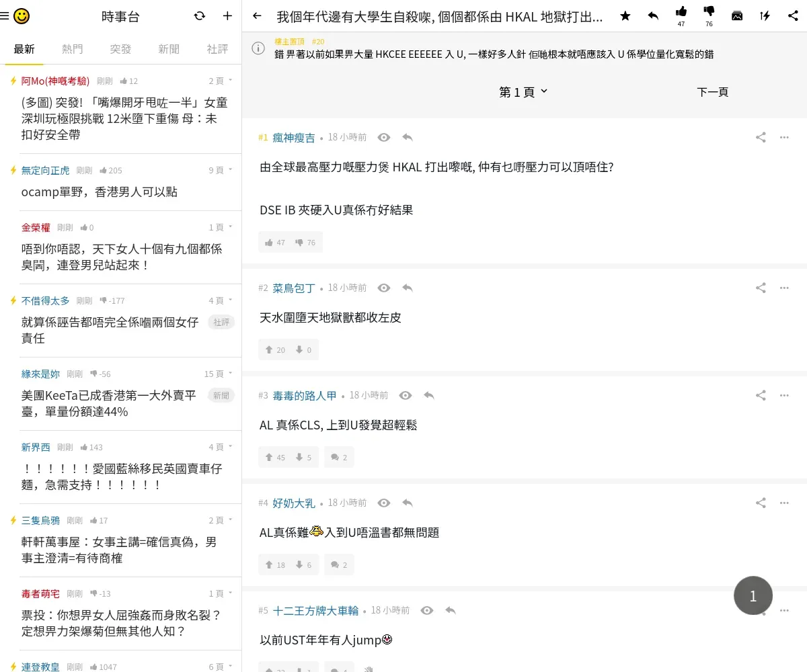Screen dimensions: 807x672
Task: Open thread 軒軒萬事屋 by 三隻烏鴉
Action: [x=119, y=550]
